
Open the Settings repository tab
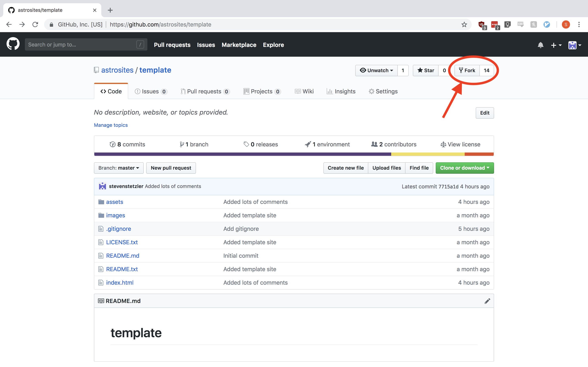coord(383,91)
